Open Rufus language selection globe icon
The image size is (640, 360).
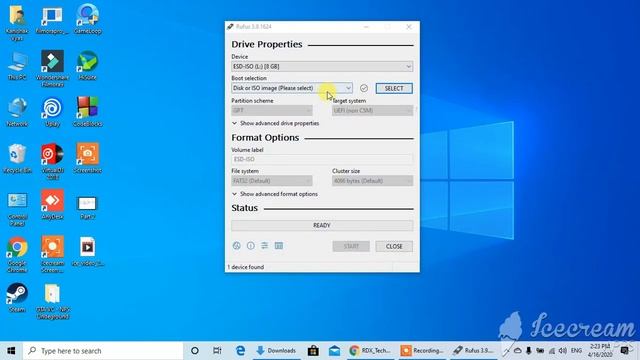coord(236,246)
